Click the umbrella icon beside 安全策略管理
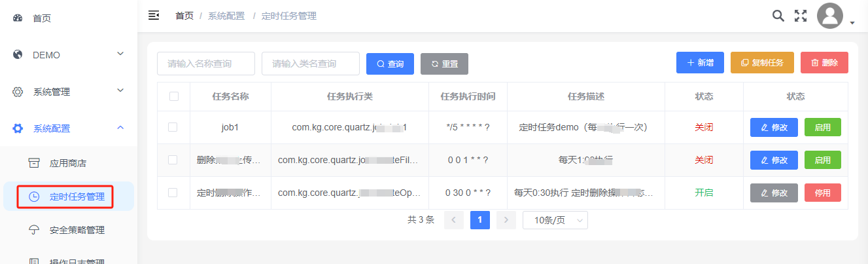868x264 pixels. (x=34, y=230)
